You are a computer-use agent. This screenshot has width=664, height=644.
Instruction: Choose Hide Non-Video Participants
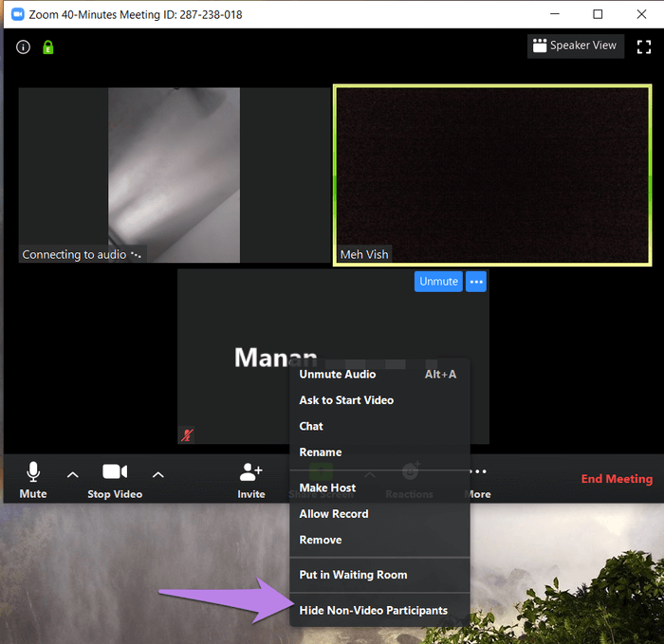[x=373, y=611]
